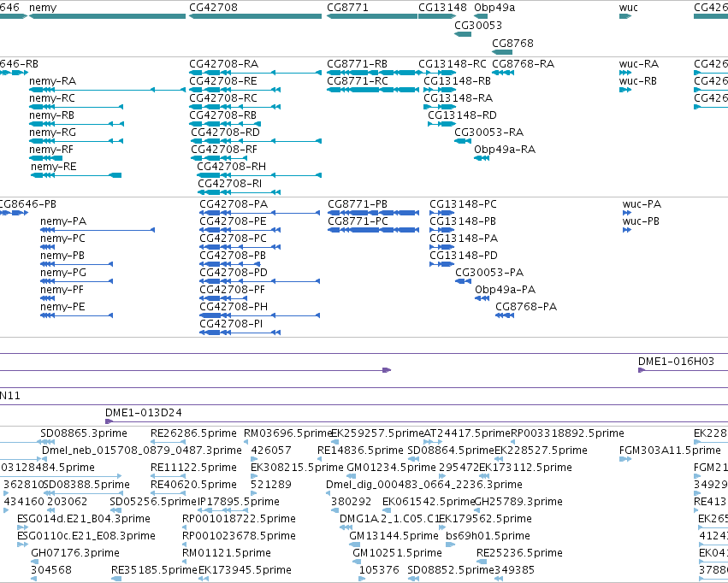Click the FGM303A11.5prime EST label
Viewport: 728px width, 583px height.
click(670, 450)
